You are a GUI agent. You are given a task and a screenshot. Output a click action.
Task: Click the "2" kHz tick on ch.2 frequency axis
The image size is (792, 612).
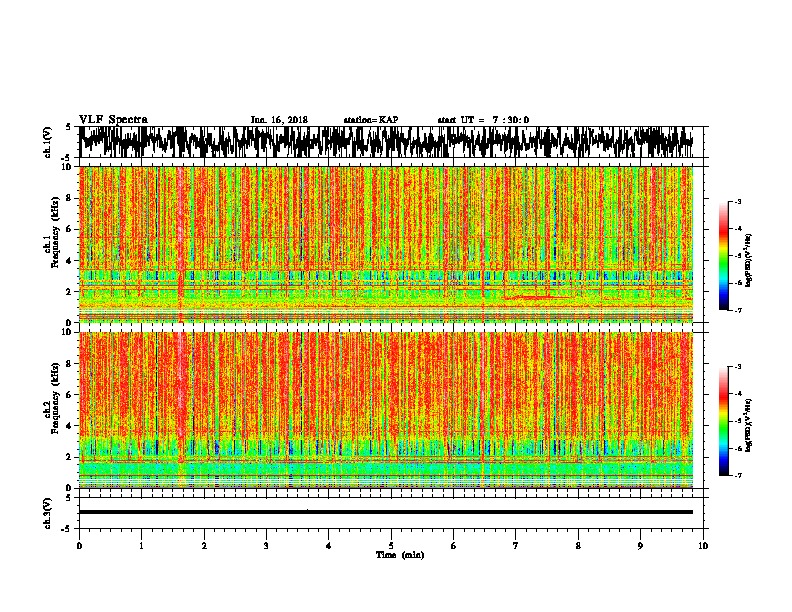coord(71,457)
